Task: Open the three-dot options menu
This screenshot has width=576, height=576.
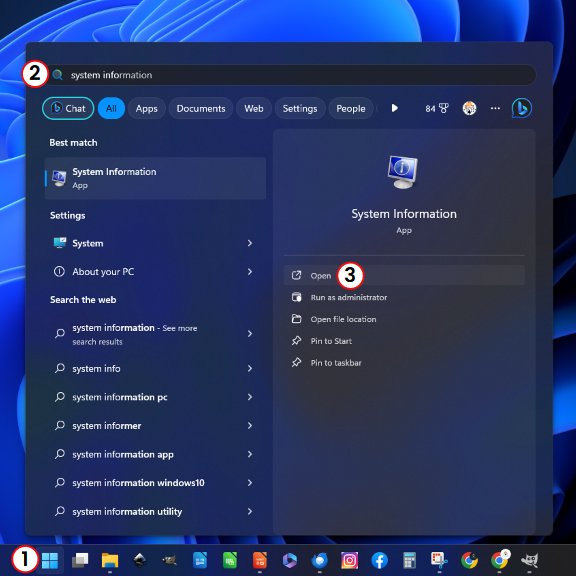Action: click(495, 108)
